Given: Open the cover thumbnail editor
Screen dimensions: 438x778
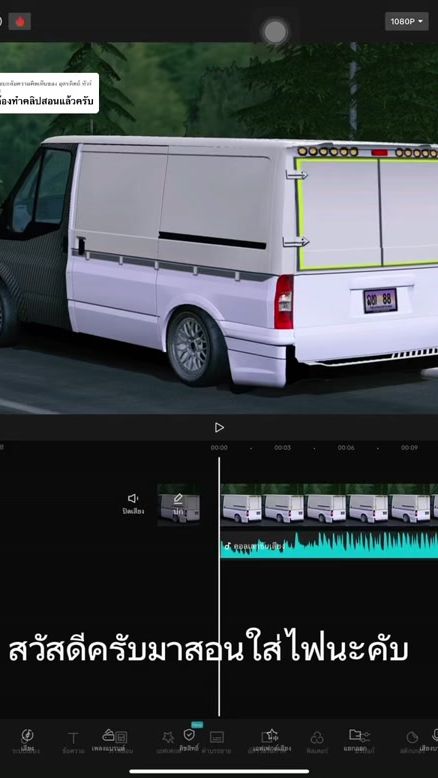Looking at the screenshot, I should [179, 504].
